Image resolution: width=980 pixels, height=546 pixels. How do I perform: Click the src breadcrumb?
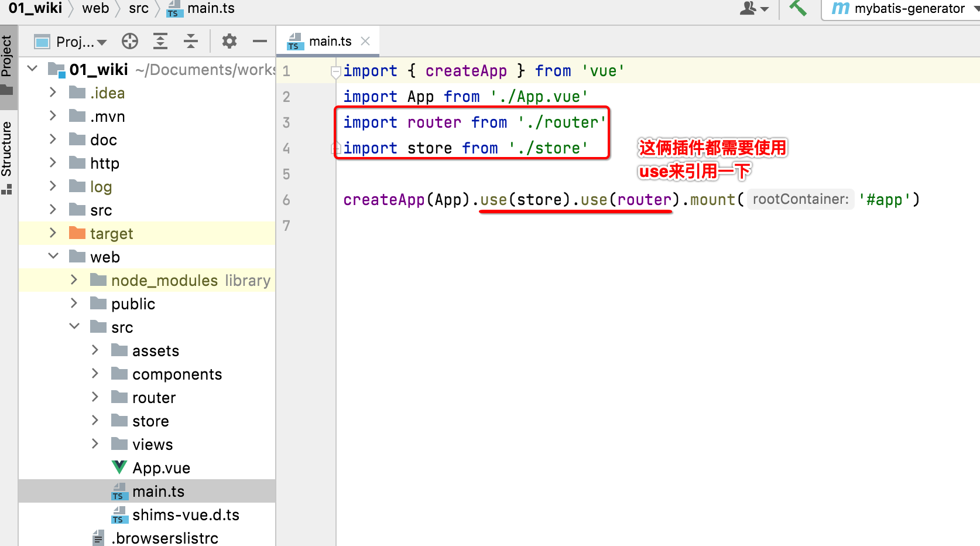(139, 8)
